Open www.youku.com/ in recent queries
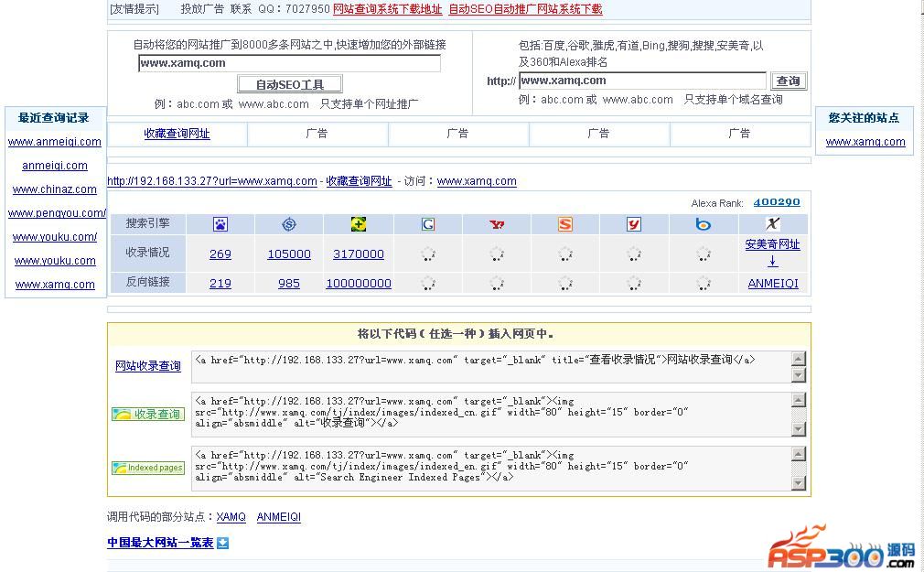The image size is (924, 572). pyautogui.click(x=55, y=237)
